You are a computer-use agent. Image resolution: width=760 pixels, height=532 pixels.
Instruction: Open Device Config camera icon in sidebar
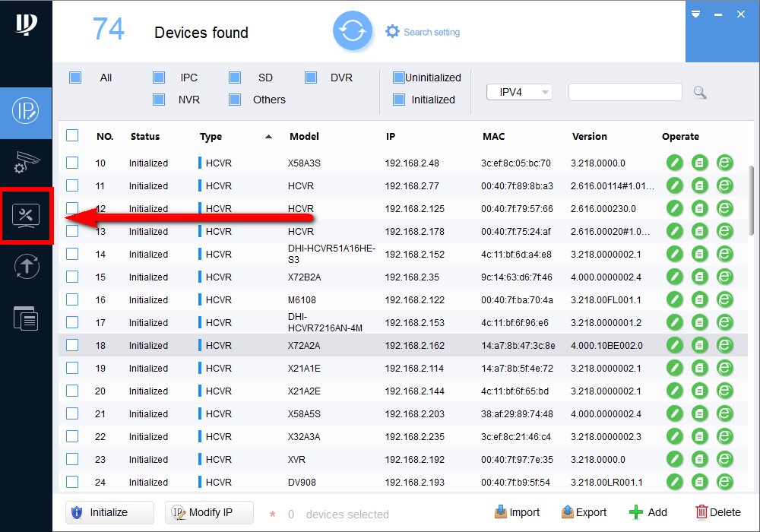point(26,163)
